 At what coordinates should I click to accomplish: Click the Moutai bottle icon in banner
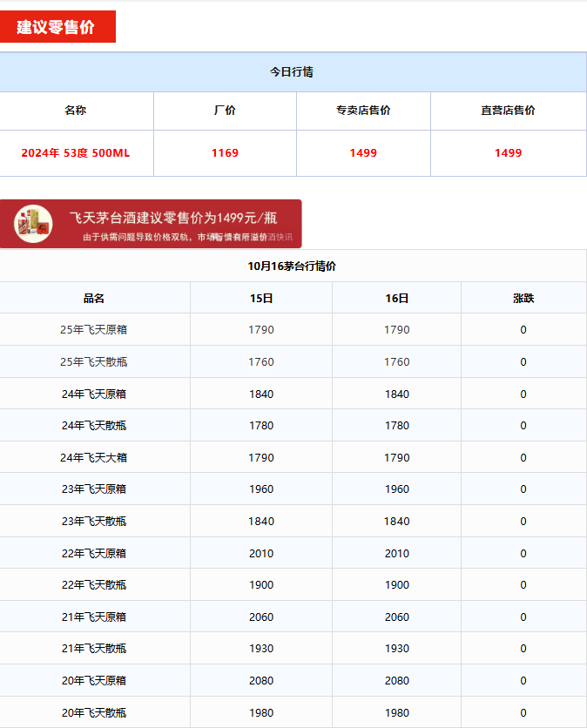(x=32, y=224)
